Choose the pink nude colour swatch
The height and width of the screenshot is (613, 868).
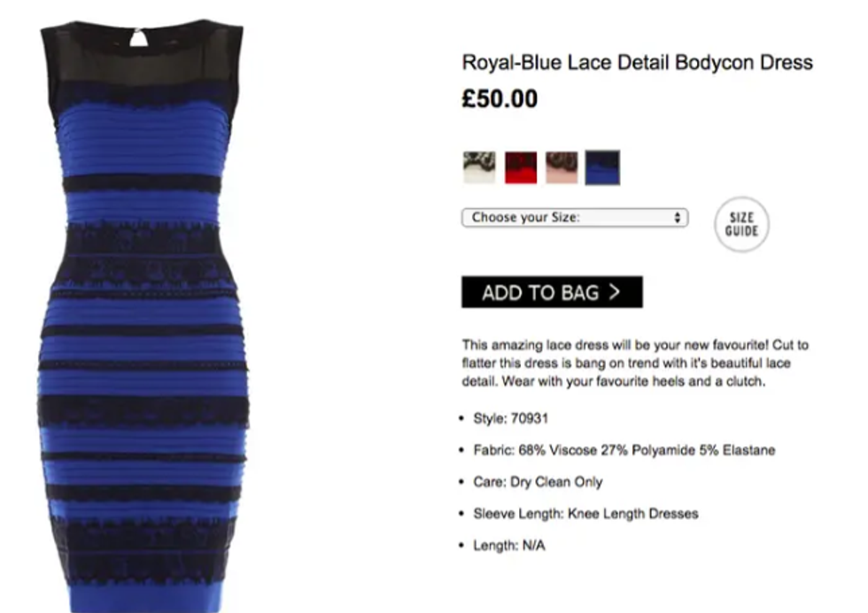tap(562, 167)
